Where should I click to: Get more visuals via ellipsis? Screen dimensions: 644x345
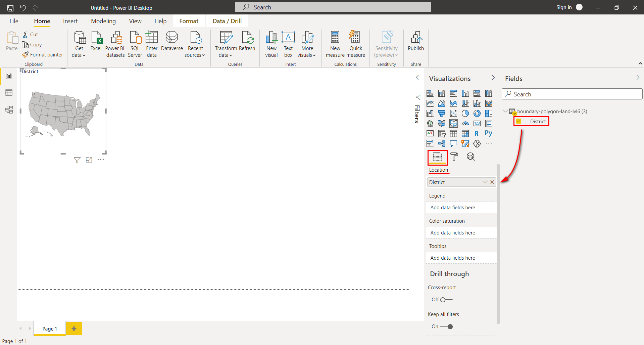[x=489, y=143]
